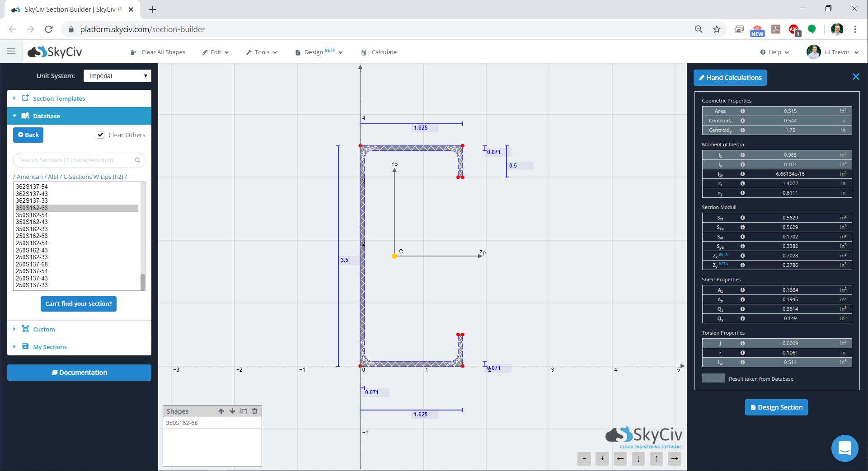Select section 362S137-54 in the list

point(77,187)
